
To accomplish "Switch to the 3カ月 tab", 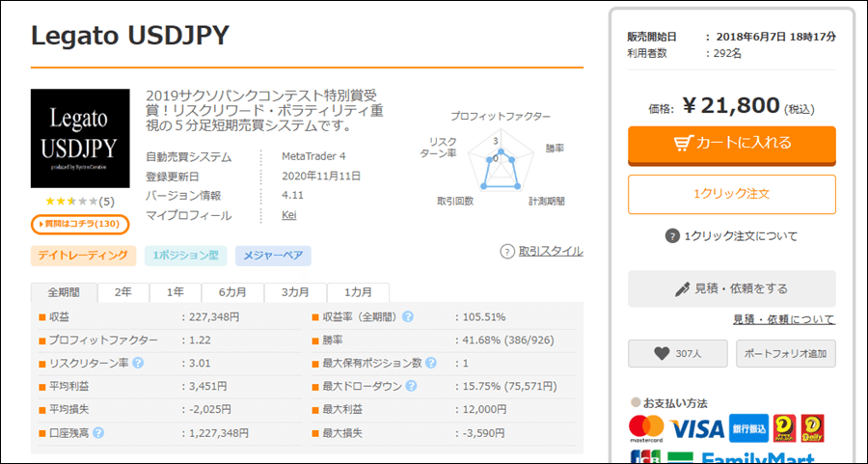I will click(296, 292).
